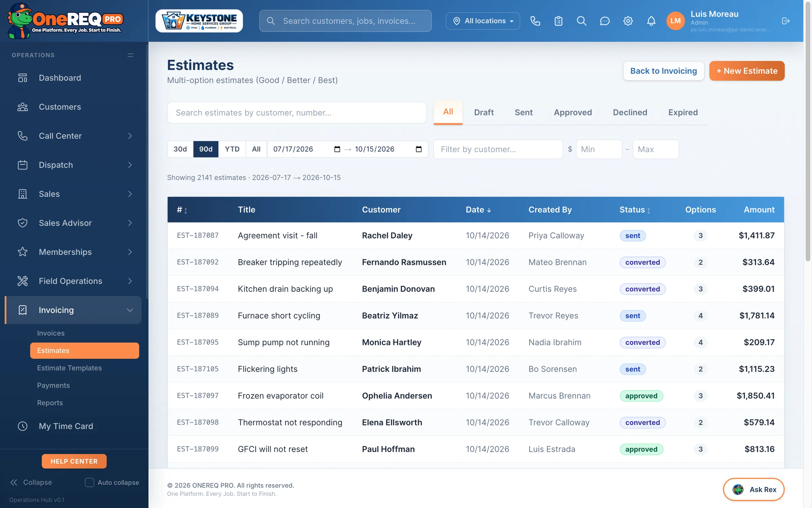Open the settings gear icon
Viewport: 812px width, 508px height.
coord(628,21)
